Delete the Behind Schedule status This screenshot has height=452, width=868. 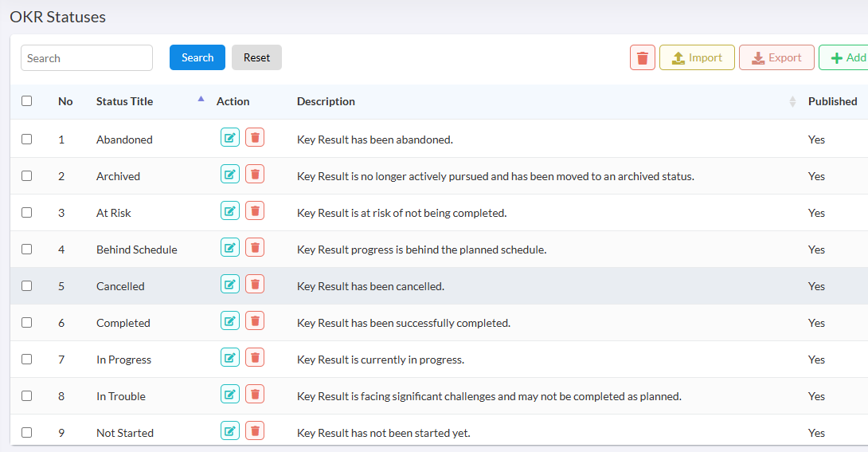tap(255, 247)
